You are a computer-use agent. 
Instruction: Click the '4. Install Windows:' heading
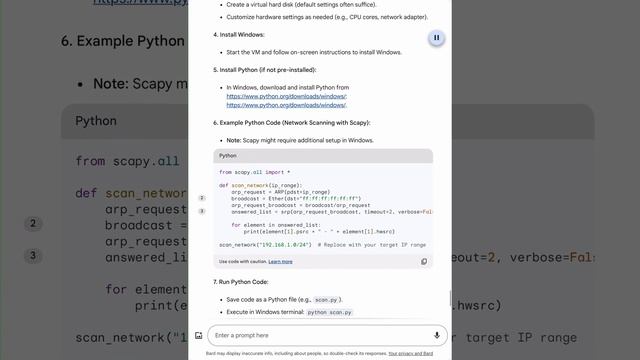[239, 35]
